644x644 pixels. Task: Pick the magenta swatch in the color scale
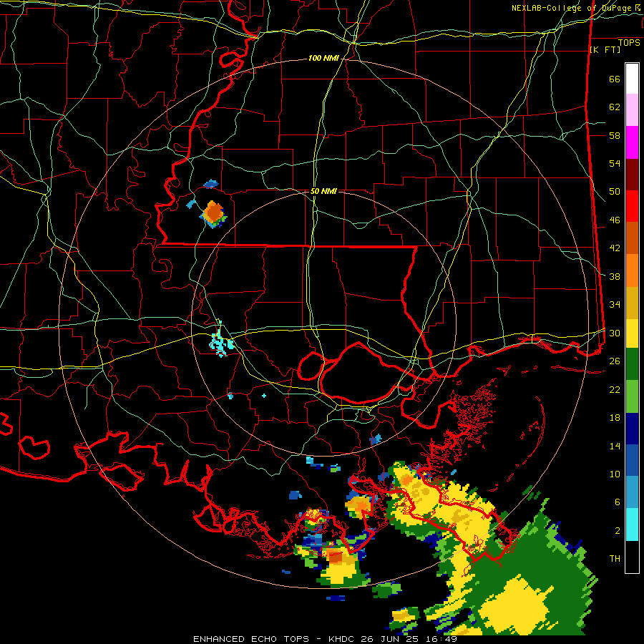pos(632,142)
